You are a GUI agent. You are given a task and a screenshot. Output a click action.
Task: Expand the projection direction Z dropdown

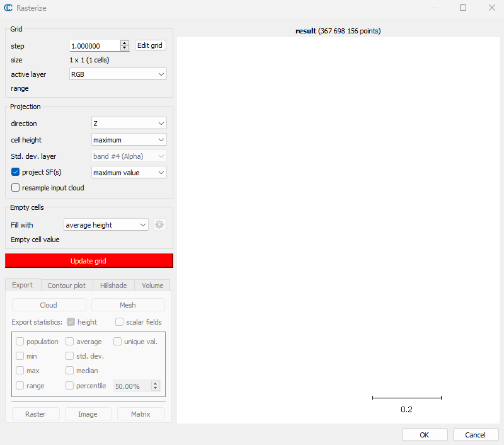129,124
